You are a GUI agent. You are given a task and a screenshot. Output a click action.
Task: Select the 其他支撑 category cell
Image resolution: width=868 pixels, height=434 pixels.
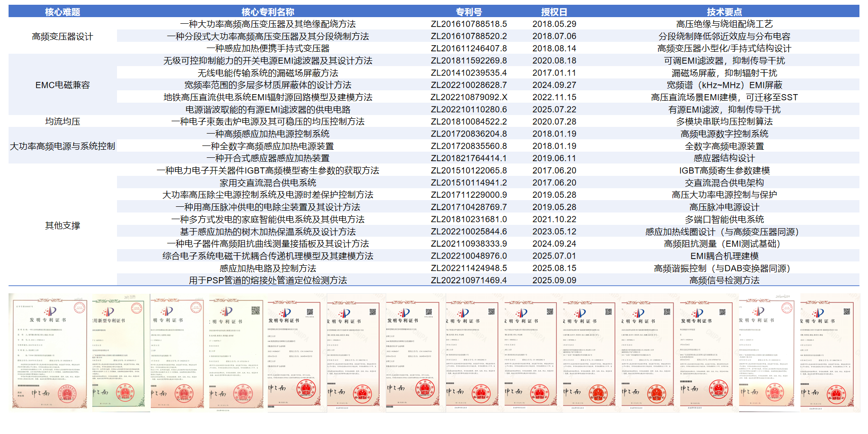click(x=62, y=225)
